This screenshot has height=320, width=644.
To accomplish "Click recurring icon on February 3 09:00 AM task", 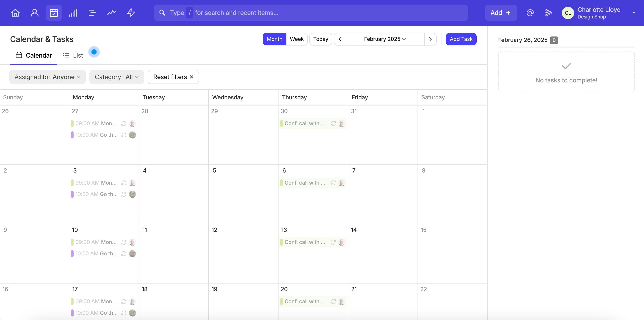I will coord(124,183).
